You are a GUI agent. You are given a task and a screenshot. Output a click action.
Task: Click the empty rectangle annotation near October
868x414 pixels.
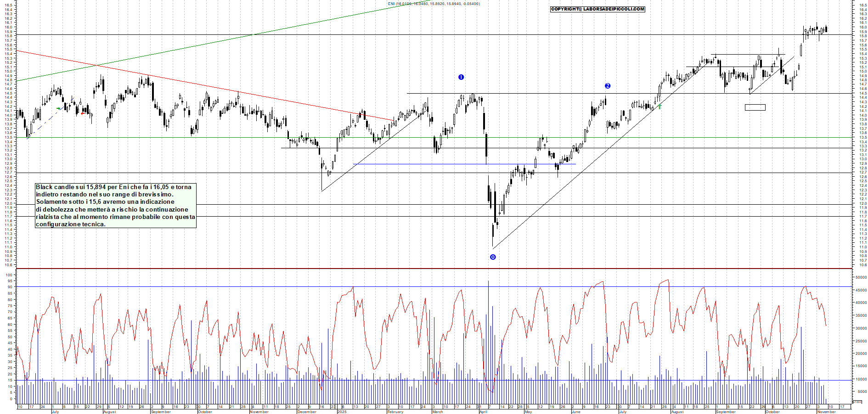click(755, 107)
